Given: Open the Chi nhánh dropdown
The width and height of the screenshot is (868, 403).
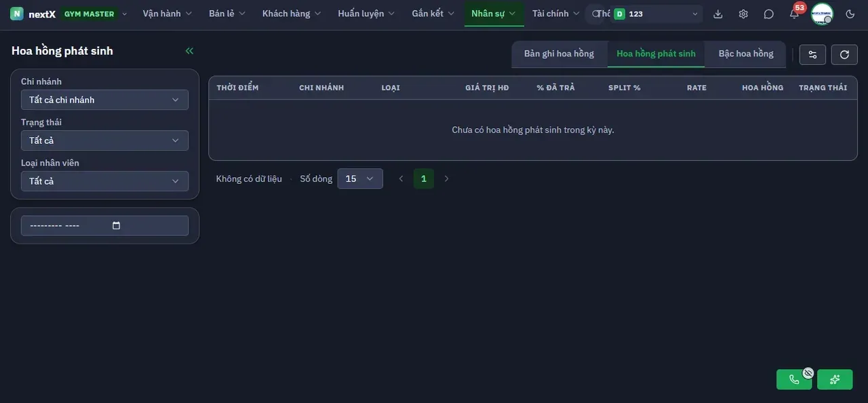Looking at the screenshot, I should click(x=104, y=100).
